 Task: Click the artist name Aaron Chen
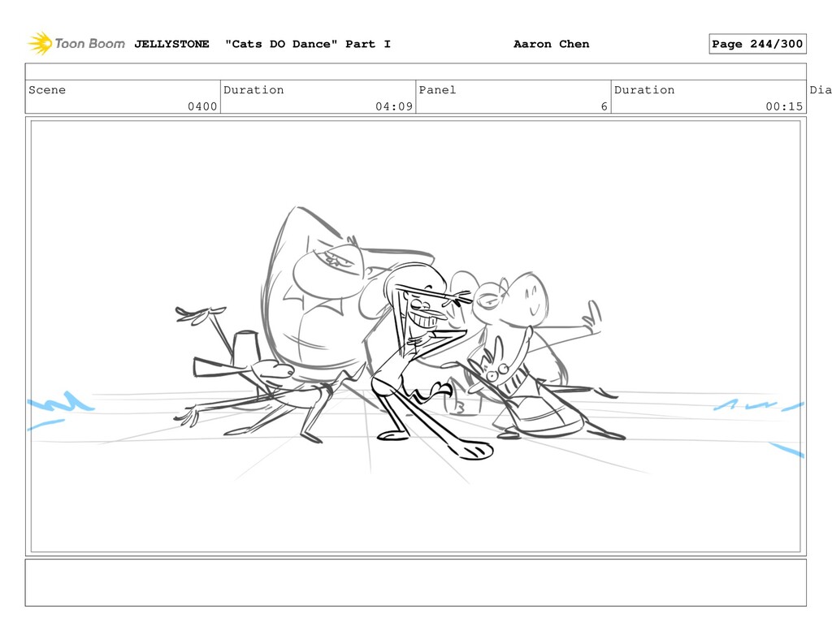click(552, 44)
